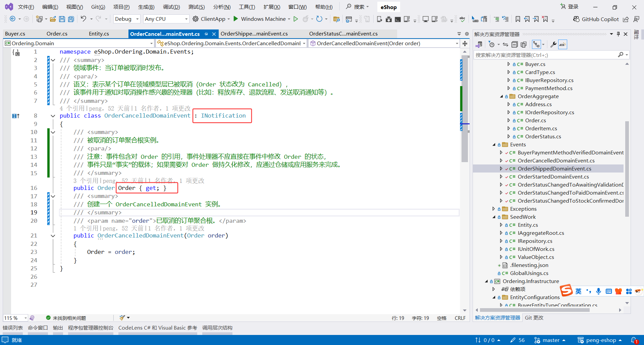This screenshot has width=644, height=345.
Task: Click the Open File folder icon
Action: (53, 19)
